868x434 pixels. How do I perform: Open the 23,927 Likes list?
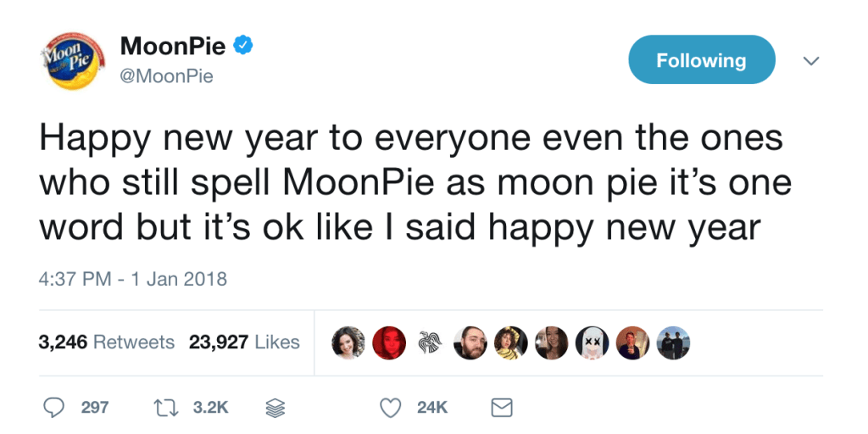point(245,342)
